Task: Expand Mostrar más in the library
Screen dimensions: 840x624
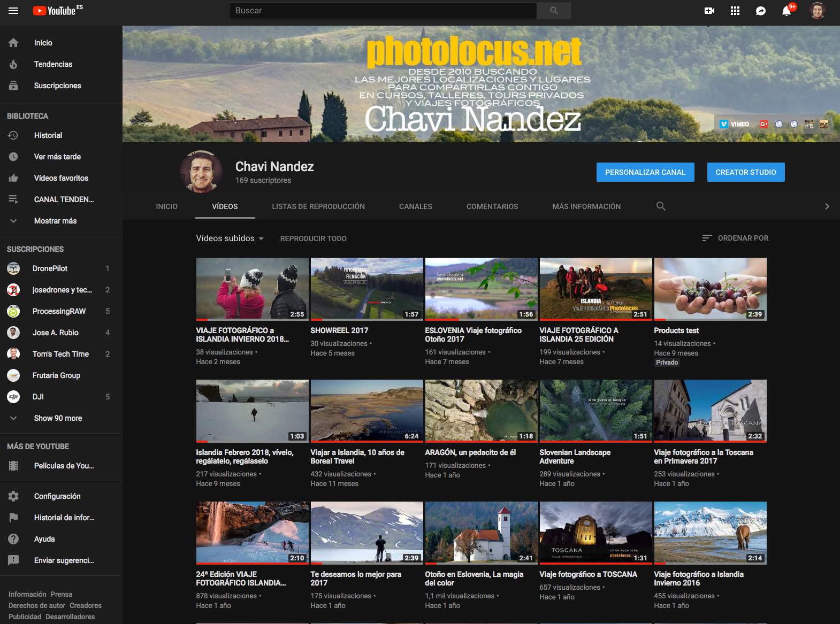Action: (x=61, y=221)
